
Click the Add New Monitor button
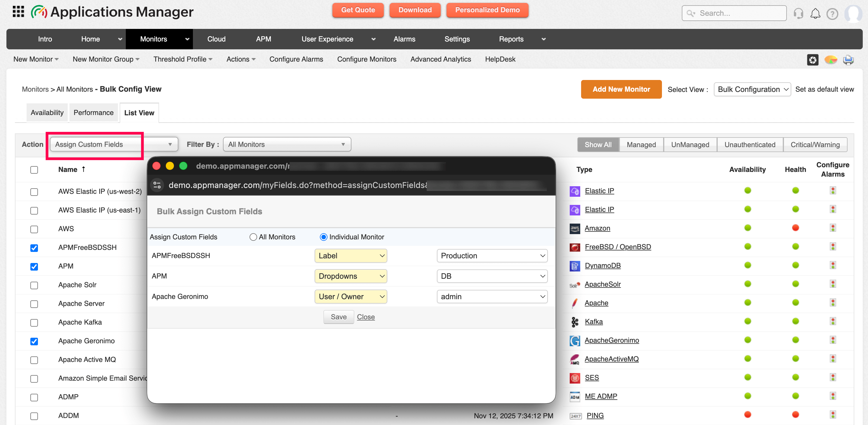621,89
